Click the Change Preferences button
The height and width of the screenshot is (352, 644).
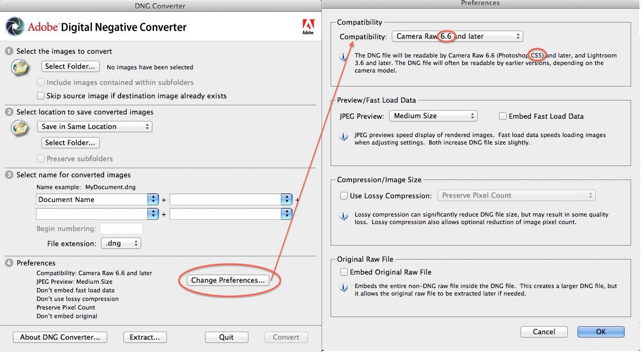click(228, 281)
